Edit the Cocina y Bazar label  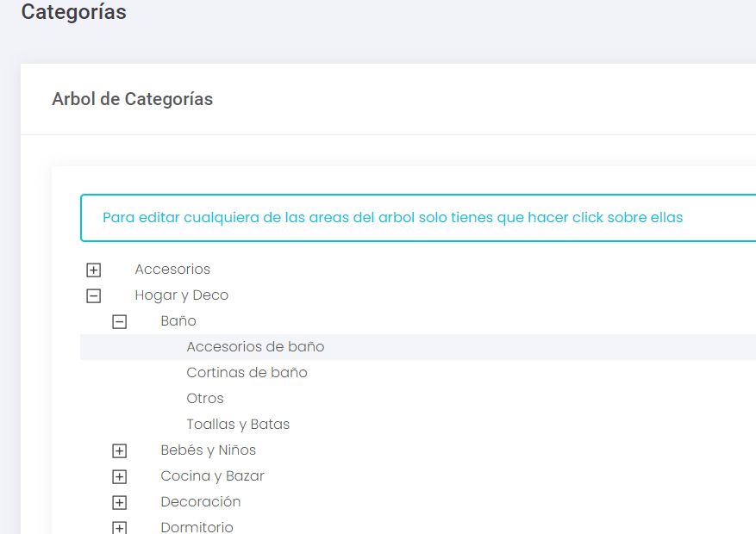[213, 476]
